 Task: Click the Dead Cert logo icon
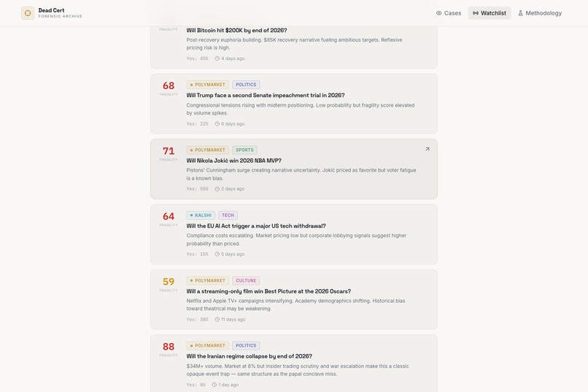pos(28,13)
